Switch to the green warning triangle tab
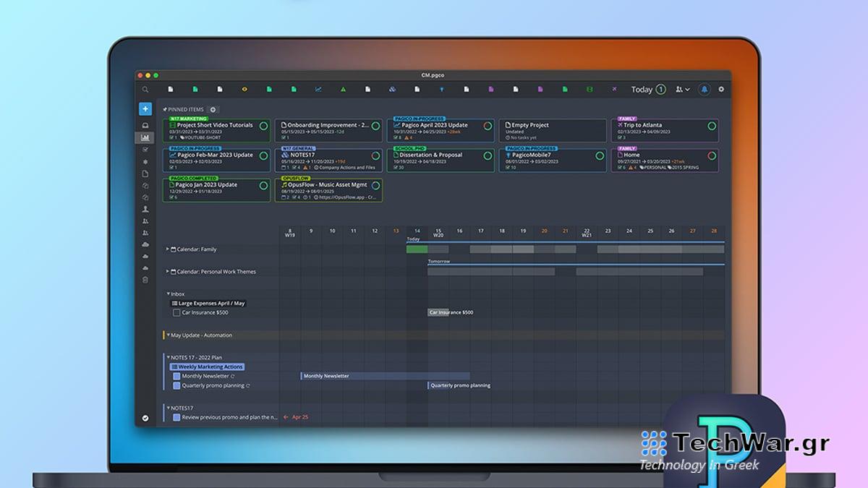This screenshot has height=488, width=868. (x=343, y=90)
